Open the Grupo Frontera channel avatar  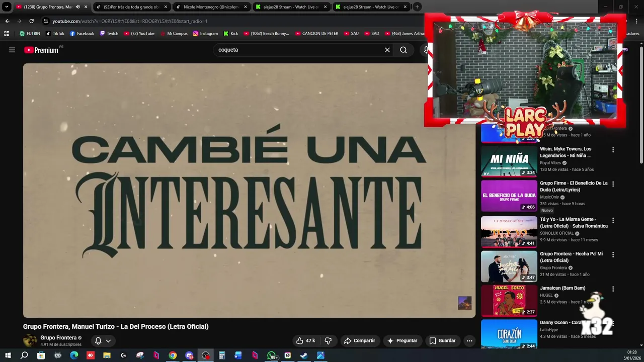click(30, 341)
